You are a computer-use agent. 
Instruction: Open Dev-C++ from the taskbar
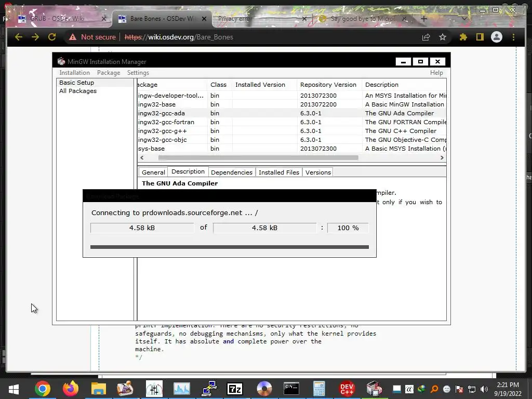pos(347,389)
